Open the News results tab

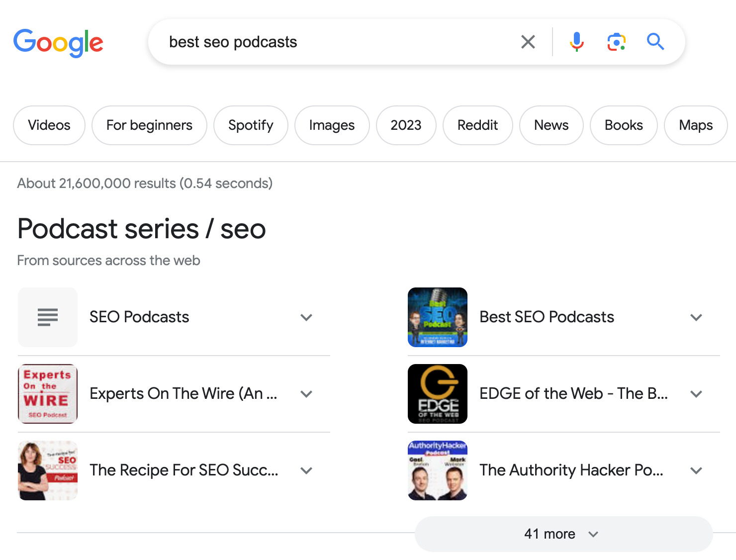point(551,125)
